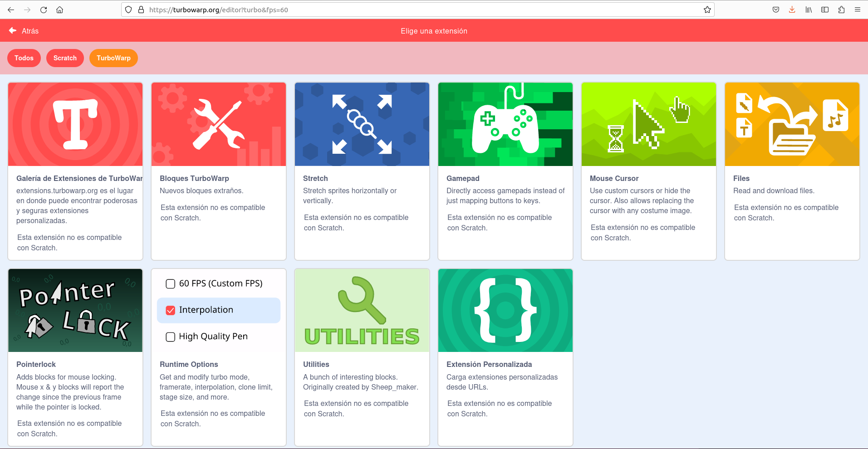Screen dimensions: 868x449
Task: Click the Extensión Personalizada title
Action: (489, 364)
